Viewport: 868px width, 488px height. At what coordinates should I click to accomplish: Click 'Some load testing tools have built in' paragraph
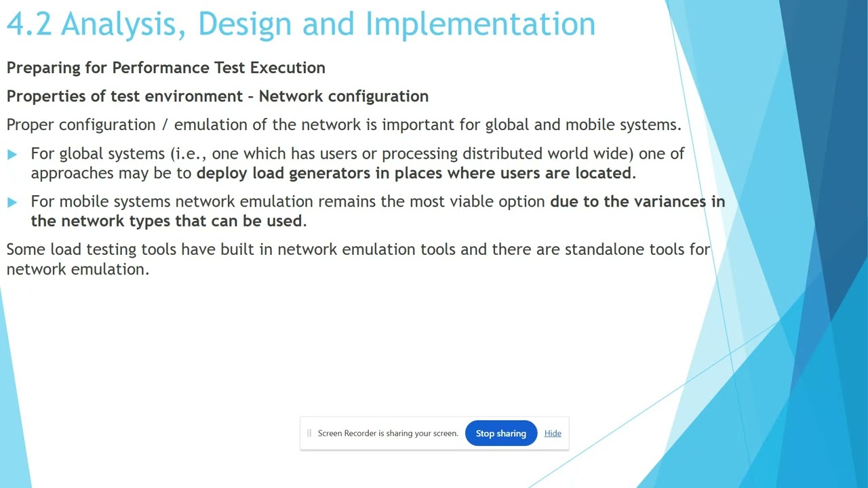pyautogui.click(x=358, y=259)
